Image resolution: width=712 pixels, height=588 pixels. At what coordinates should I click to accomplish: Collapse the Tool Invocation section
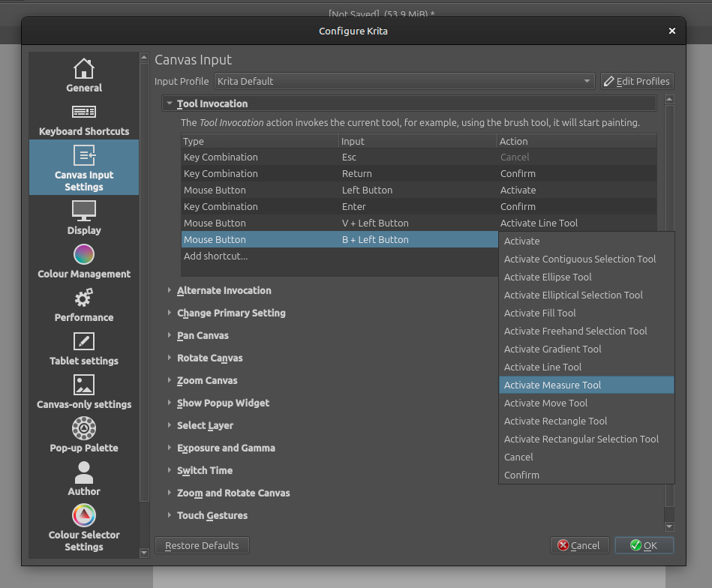[x=170, y=104]
